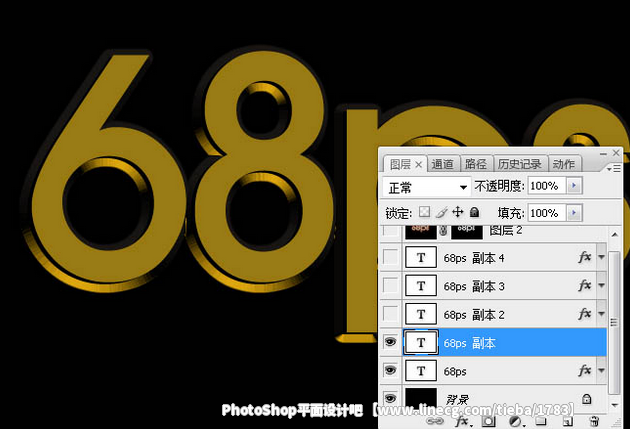Expand effects arrow on 68ps 副本 3

click(x=601, y=287)
